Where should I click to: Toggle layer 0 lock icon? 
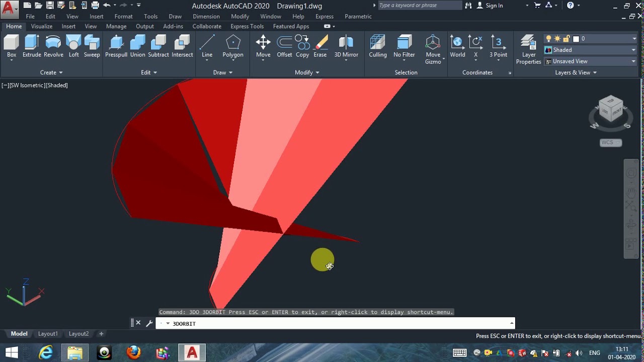[x=567, y=39]
